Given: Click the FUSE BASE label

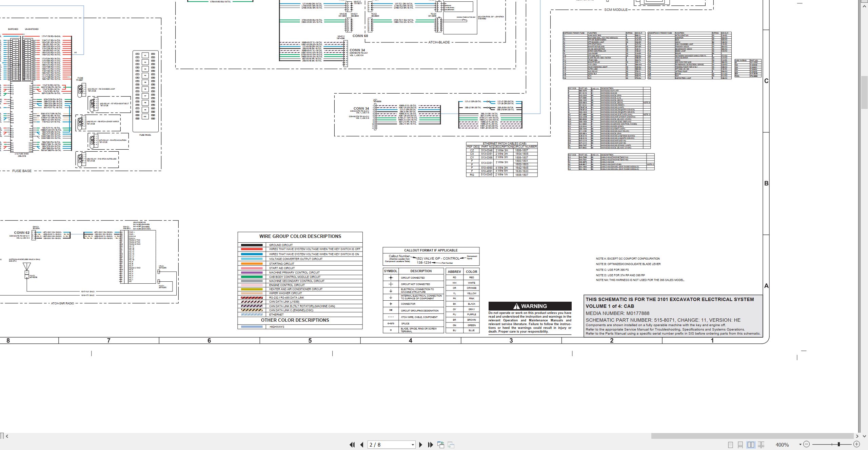Looking at the screenshot, I should coord(22,171).
